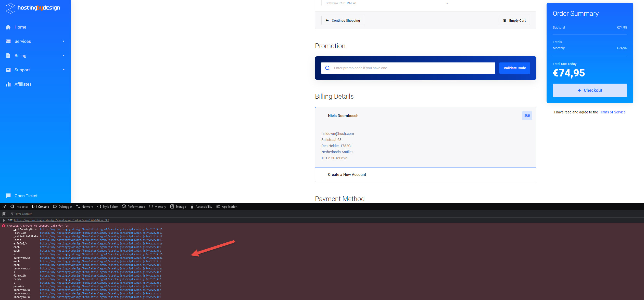Click the red error icon in console

click(x=4, y=226)
